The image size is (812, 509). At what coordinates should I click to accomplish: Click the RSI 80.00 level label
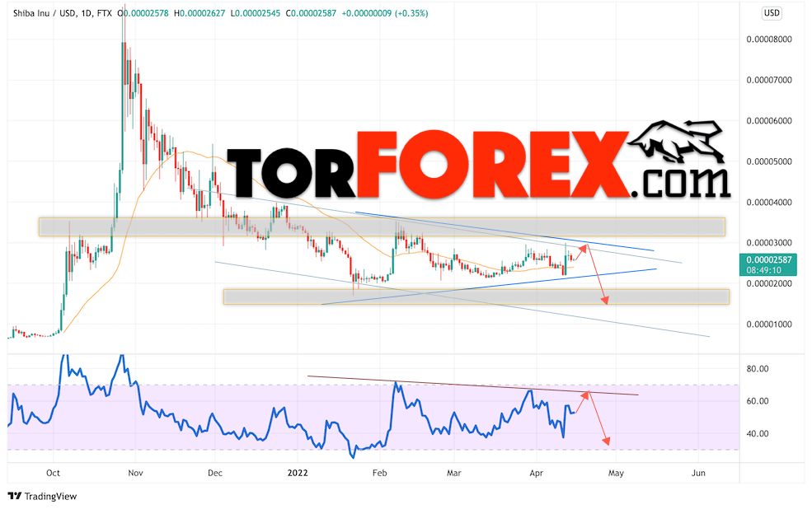[x=757, y=369]
